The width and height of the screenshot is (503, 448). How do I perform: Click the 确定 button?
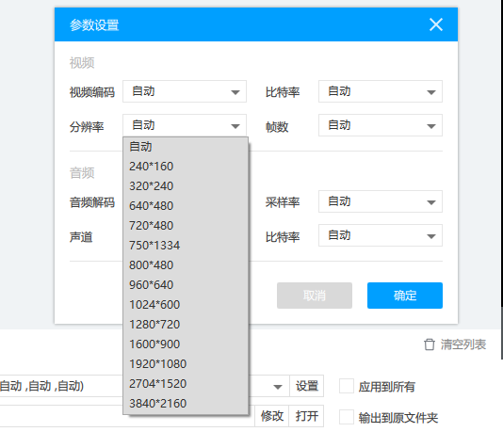(405, 296)
